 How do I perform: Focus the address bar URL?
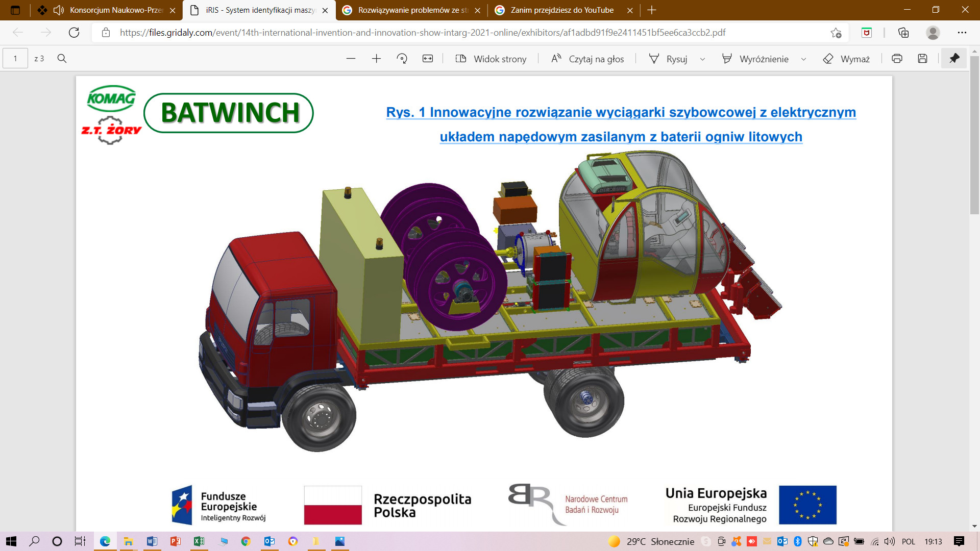click(x=423, y=33)
